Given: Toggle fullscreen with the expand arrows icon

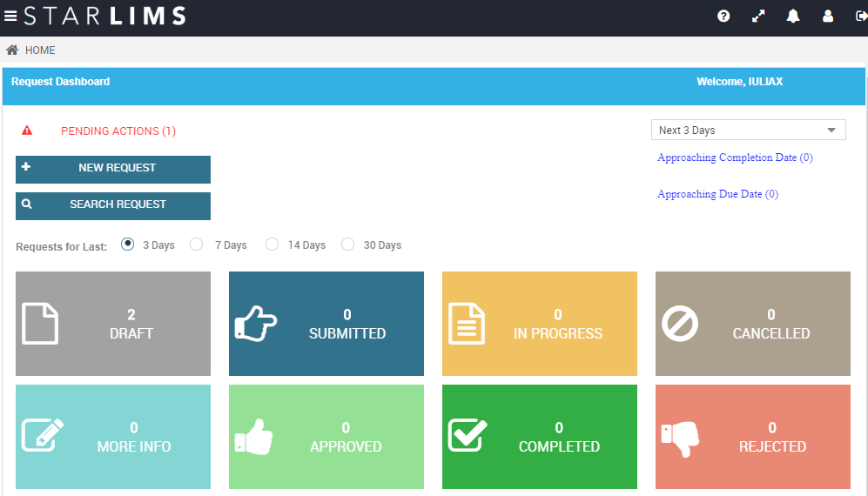Looking at the screenshot, I should 758,17.
